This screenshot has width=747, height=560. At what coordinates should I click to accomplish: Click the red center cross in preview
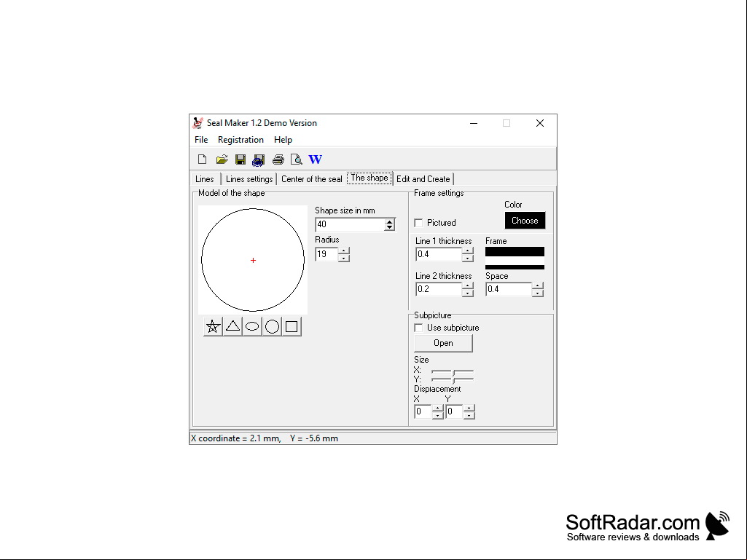point(254,261)
